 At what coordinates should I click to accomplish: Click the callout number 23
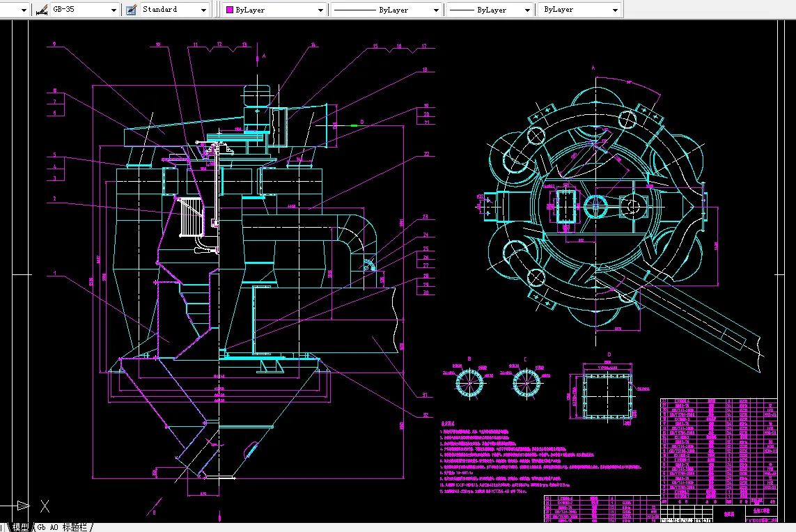425,217
